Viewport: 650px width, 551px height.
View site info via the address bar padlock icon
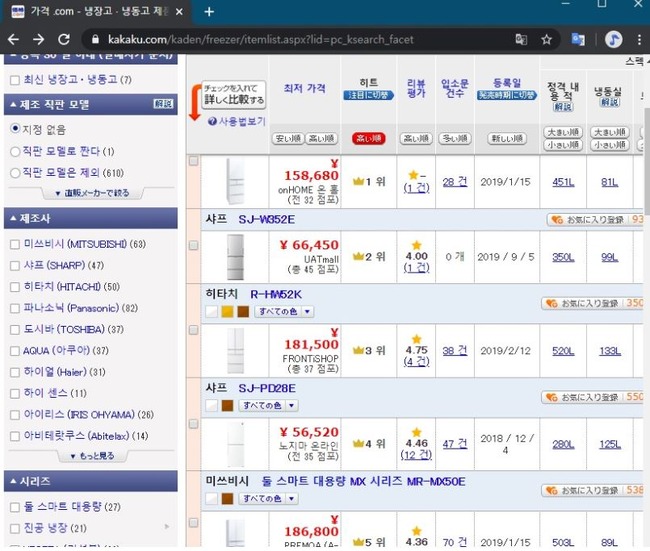95,39
